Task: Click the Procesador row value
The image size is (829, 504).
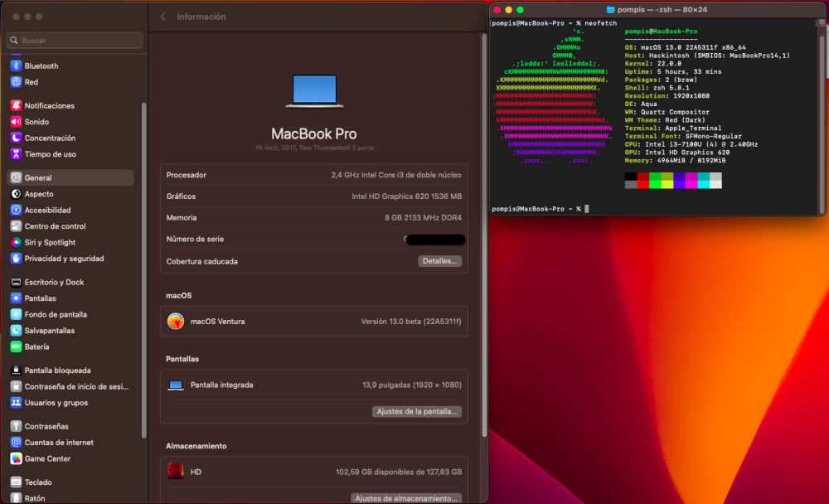Action: click(396, 175)
